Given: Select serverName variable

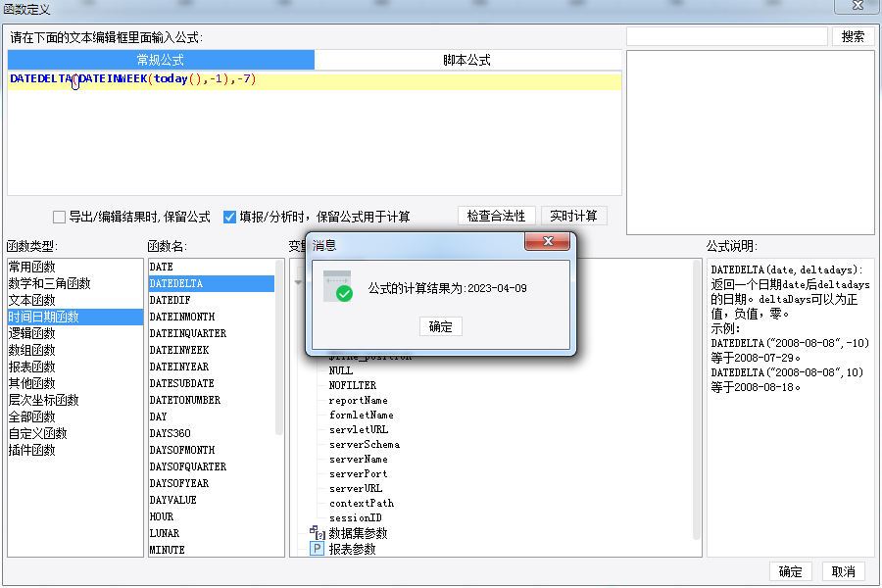Looking at the screenshot, I should 359,460.
